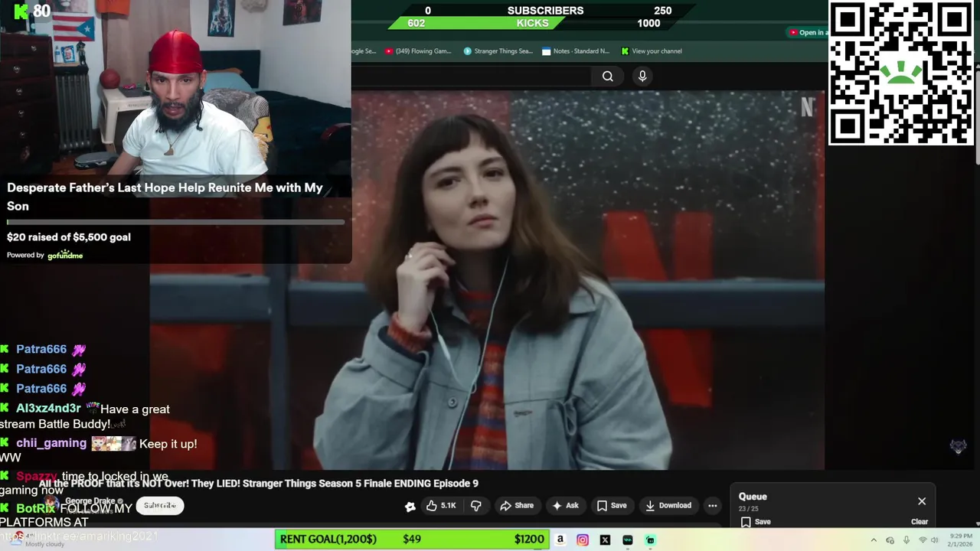This screenshot has height=551, width=980.
Task: Click the RENT GOAL(1,200$) progress bar
Action: click(x=410, y=539)
